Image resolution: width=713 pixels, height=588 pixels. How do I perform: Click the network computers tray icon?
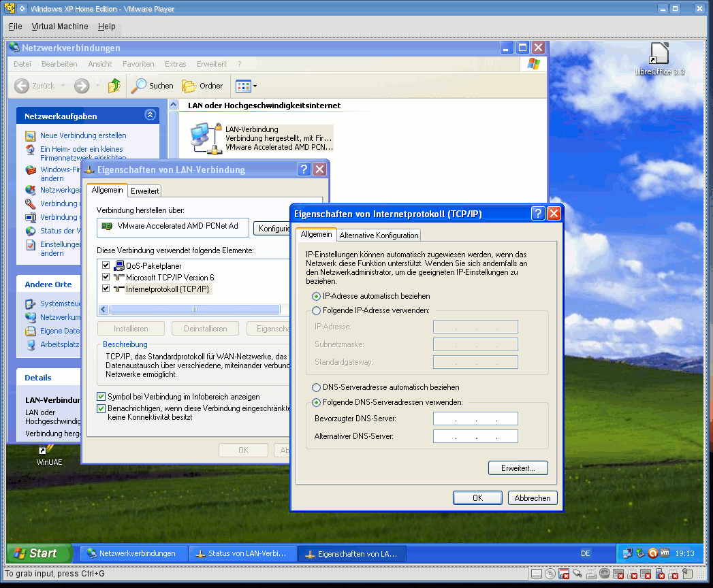tap(627, 553)
